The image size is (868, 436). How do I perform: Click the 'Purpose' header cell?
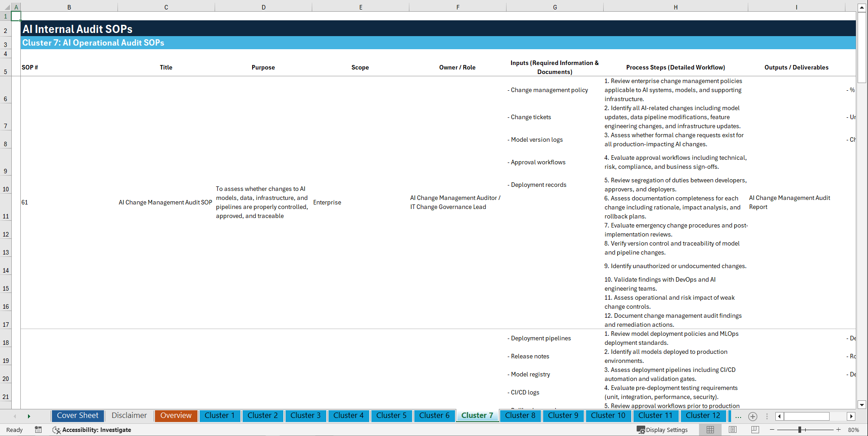(x=263, y=67)
